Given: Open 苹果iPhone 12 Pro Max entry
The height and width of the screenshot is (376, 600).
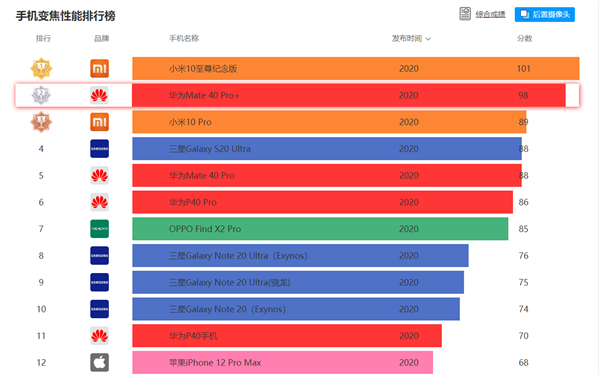Looking at the screenshot, I should (x=215, y=362).
